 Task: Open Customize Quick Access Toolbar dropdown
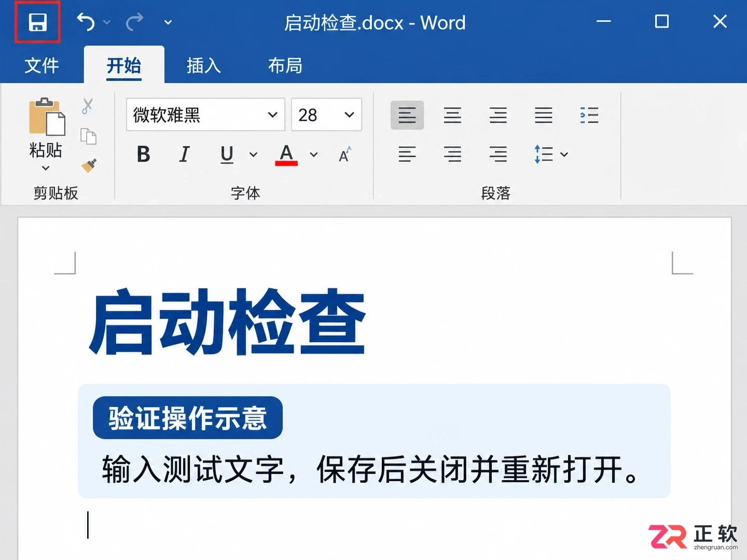[x=168, y=22]
